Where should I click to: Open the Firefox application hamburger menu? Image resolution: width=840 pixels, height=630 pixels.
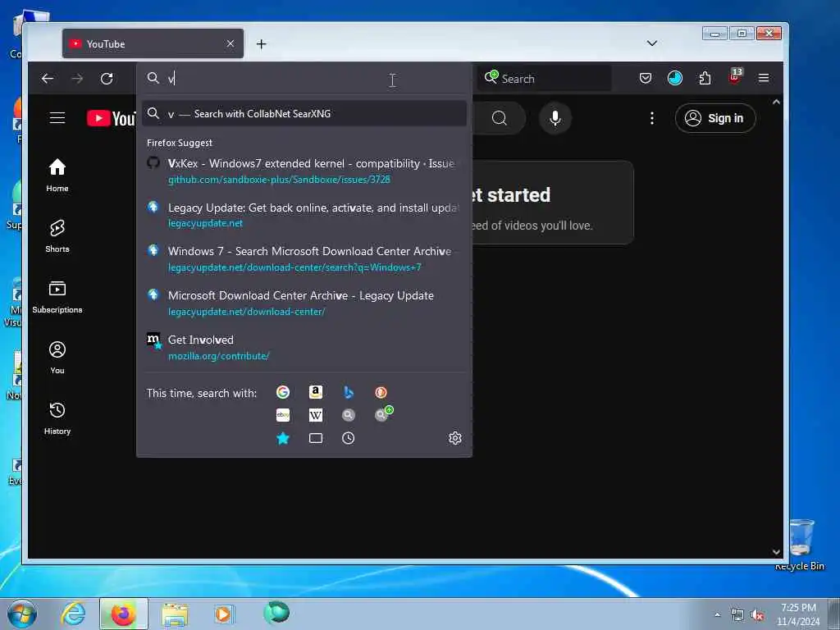pyautogui.click(x=764, y=78)
